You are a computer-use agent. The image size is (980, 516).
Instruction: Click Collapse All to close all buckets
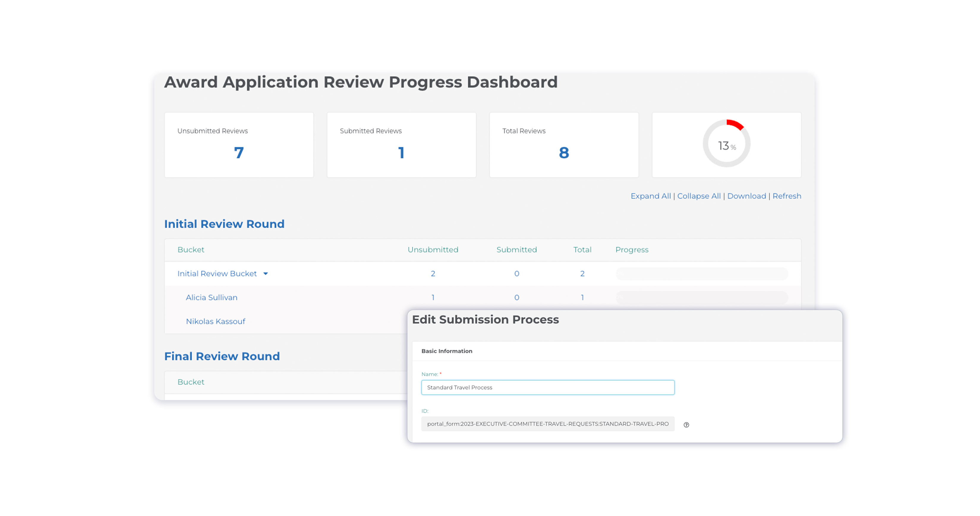tap(699, 196)
